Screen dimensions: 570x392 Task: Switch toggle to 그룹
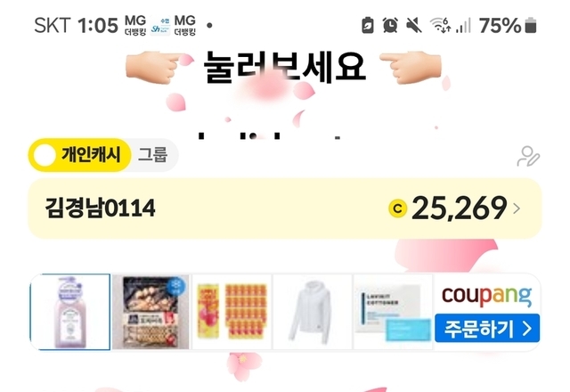[152, 155]
